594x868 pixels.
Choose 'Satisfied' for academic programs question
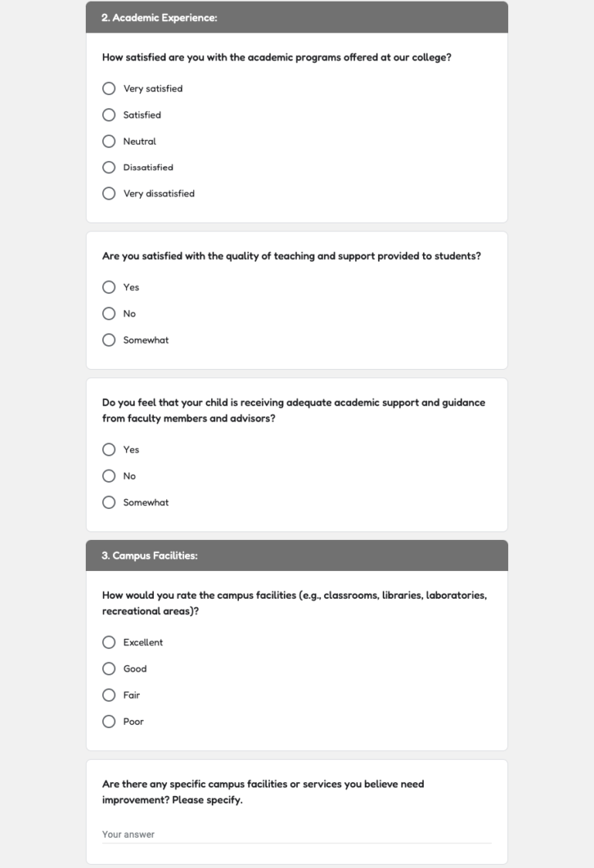109,114
